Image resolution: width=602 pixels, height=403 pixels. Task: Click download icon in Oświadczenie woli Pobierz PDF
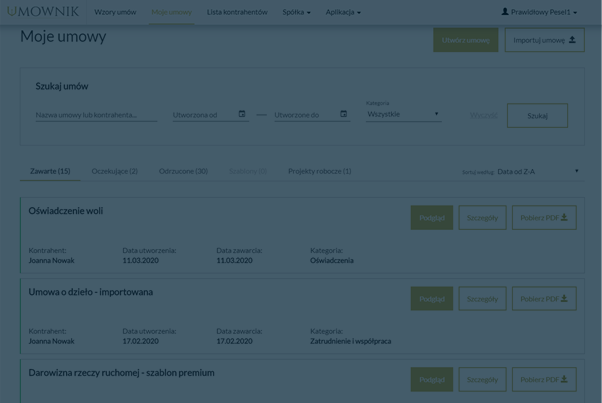pyautogui.click(x=564, y=217)
